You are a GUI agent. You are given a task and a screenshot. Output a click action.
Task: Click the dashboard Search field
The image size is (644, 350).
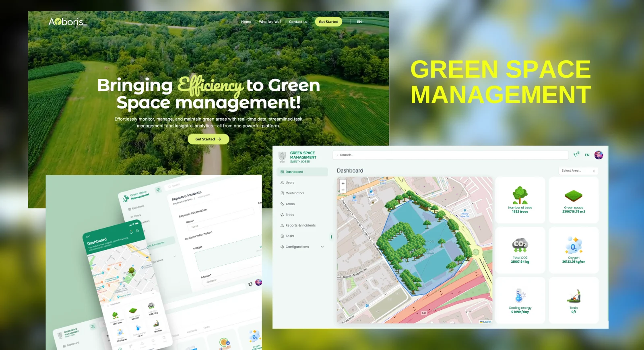[450, 155]
